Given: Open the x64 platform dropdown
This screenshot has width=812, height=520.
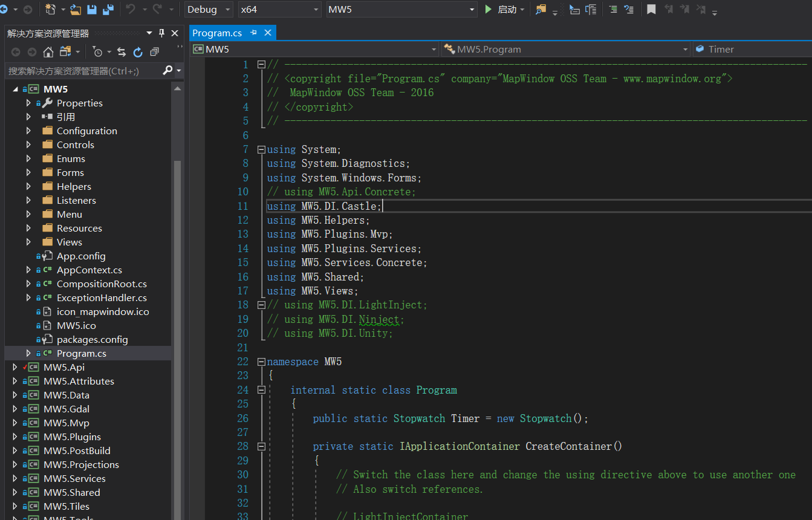Looking at the screenshot, I should (x=279, y=10).
